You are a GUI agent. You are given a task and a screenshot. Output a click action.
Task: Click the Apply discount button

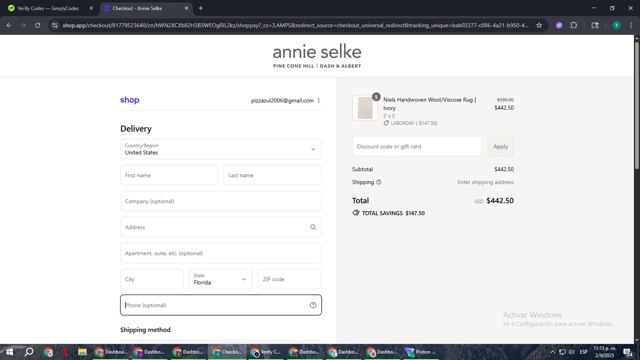click(500, 147)
